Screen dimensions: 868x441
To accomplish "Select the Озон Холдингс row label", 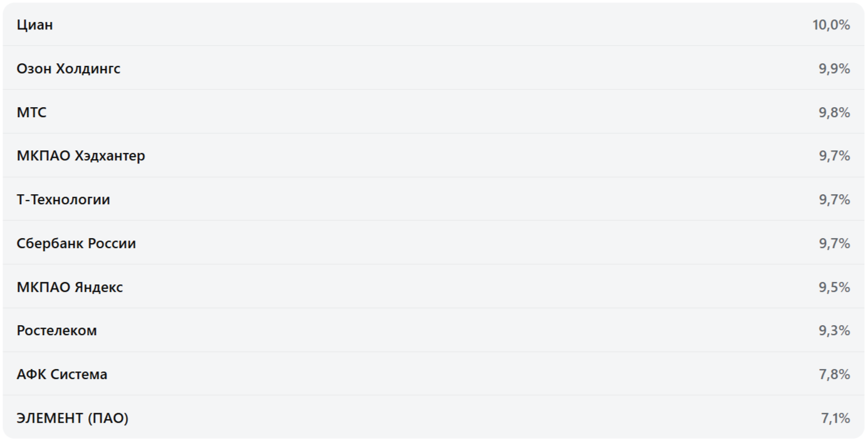I will [x=68, y=69].
